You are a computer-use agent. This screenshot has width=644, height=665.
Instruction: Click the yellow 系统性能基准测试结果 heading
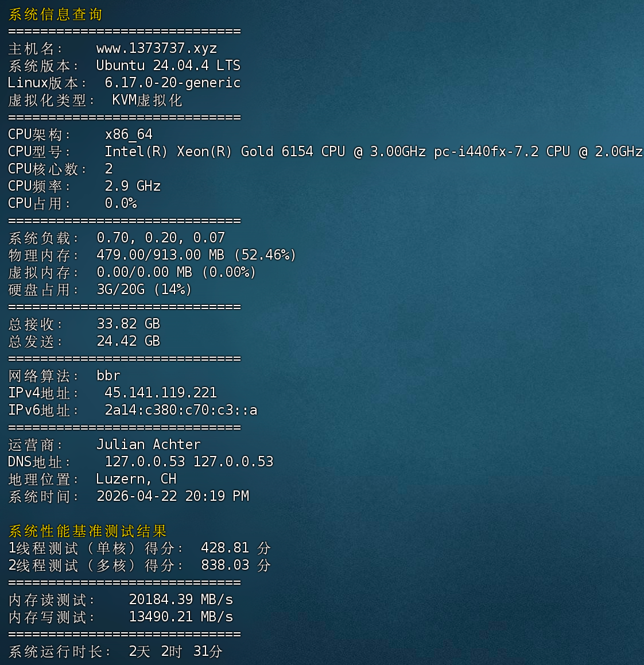click(x=87, y=531)
